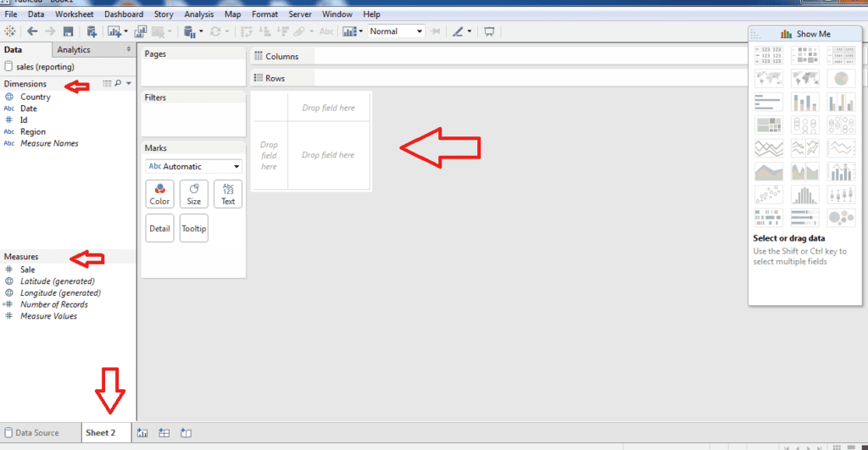Click the Group Members paperclip icon
Image resolution: width=868 pixels, height=450 pixels.
299,31
